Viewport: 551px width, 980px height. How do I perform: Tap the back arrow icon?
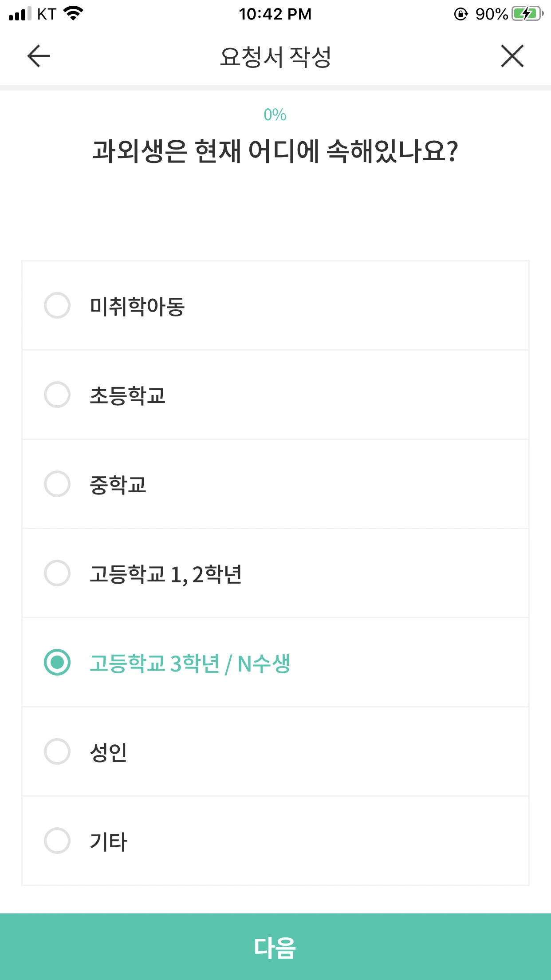pos(39,56)
